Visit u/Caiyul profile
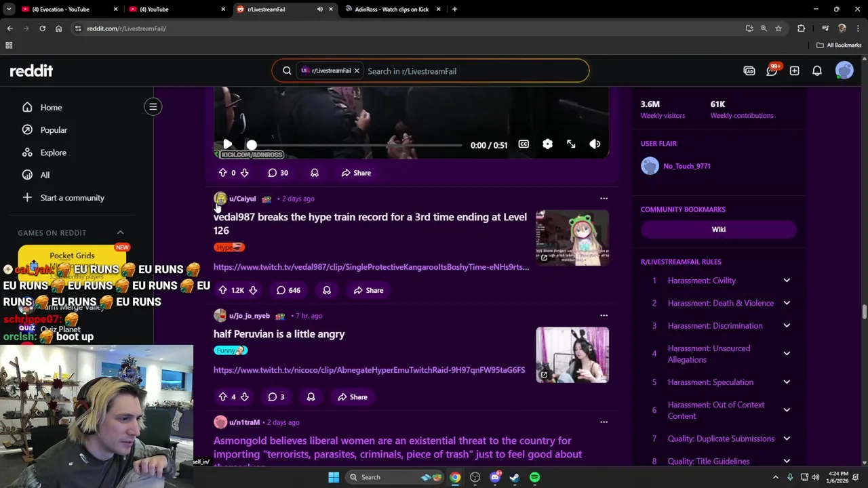 tap(242, 199)
